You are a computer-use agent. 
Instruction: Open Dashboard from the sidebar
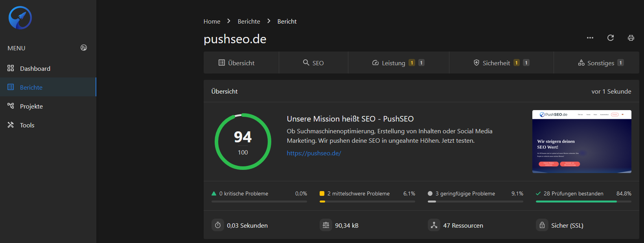click(48, 68)
